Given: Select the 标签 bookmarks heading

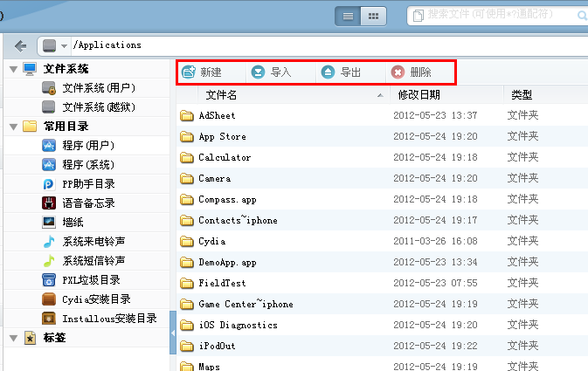Looking at the screenshot, I should 54,338.
